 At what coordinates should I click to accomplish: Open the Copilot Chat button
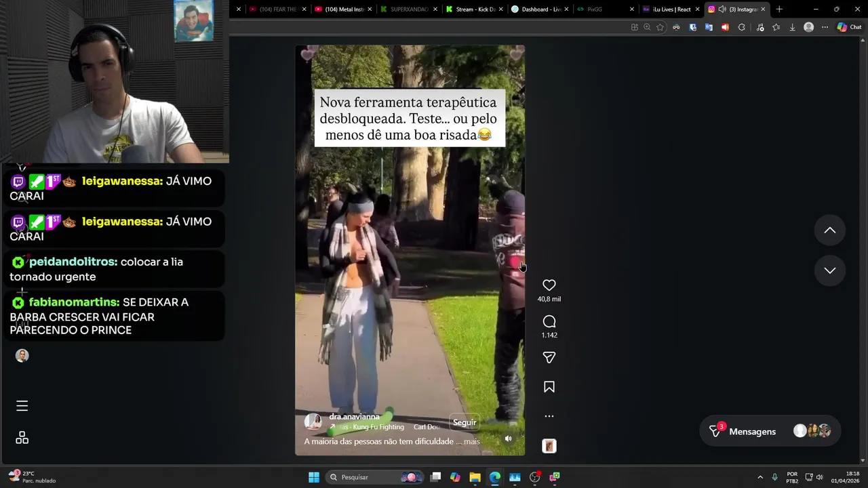(849, 27)
